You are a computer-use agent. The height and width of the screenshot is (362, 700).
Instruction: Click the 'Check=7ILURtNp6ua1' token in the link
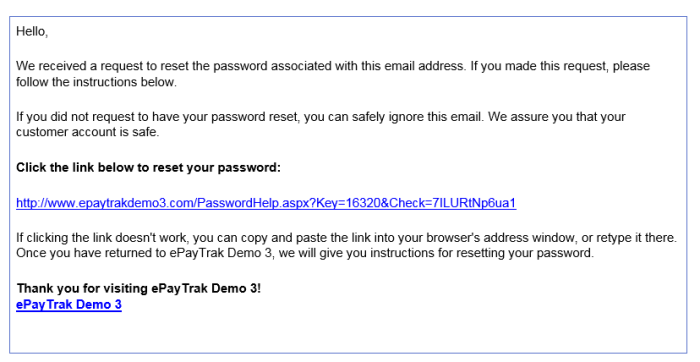pos(453,203)
